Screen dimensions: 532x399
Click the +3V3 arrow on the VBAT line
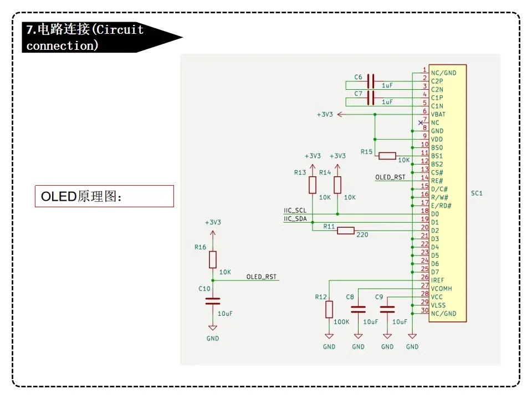[x=341, y=115]
